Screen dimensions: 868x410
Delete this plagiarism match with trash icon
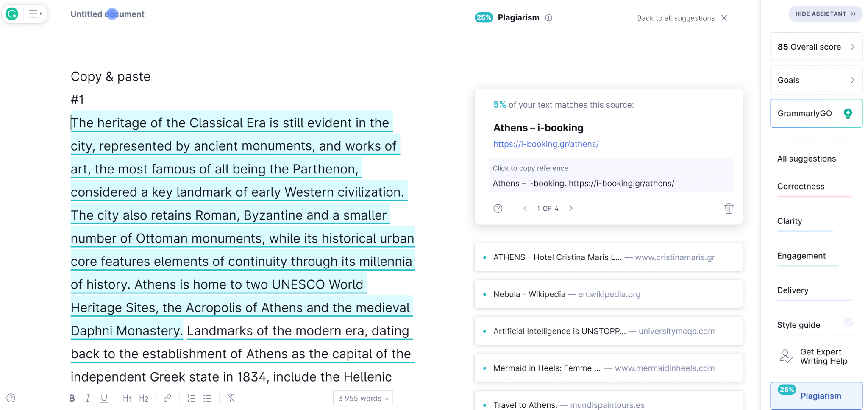pyautogui.click(x=729, y=209)
